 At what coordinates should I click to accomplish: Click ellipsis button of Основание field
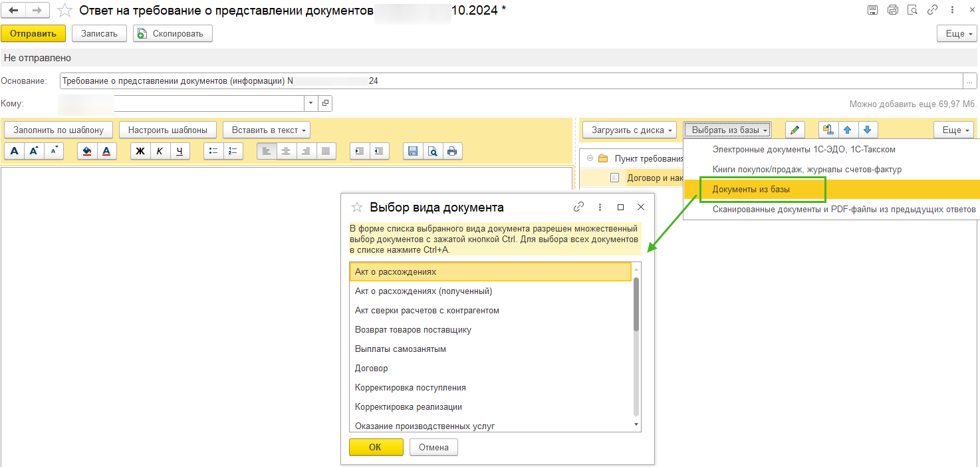(971, 80)
